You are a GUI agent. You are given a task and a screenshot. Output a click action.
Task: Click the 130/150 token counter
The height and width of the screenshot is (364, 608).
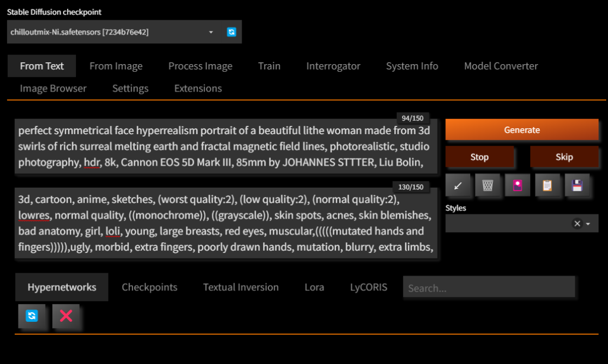(x=411, y=187)
